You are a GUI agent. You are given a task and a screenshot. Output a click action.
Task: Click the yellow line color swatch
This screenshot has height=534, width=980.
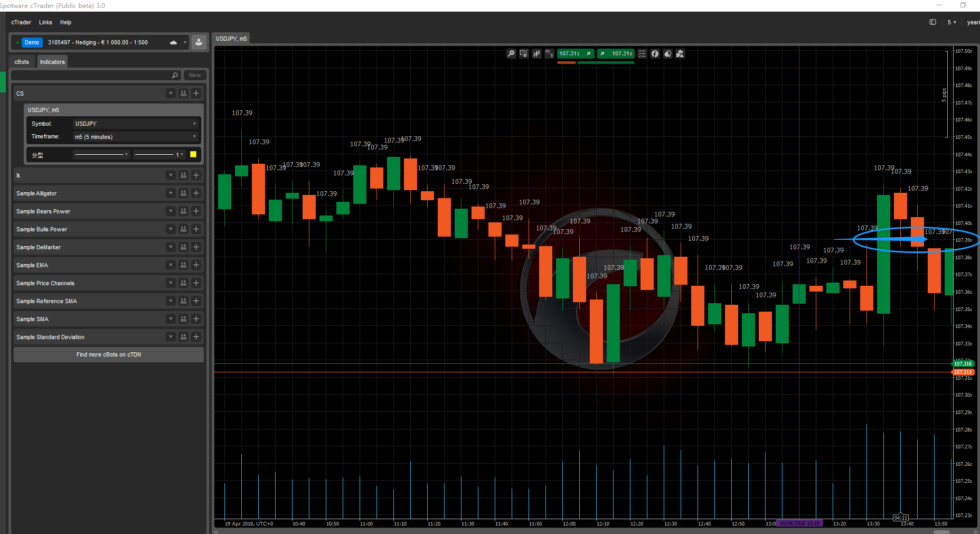tap(193, 154)
